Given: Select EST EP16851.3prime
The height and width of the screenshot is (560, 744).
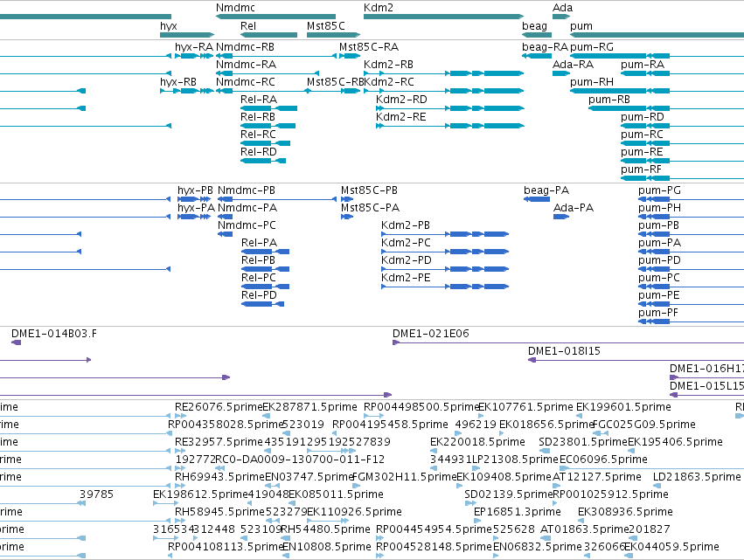Looking at the screenshot, I should (x=518, y=512).
